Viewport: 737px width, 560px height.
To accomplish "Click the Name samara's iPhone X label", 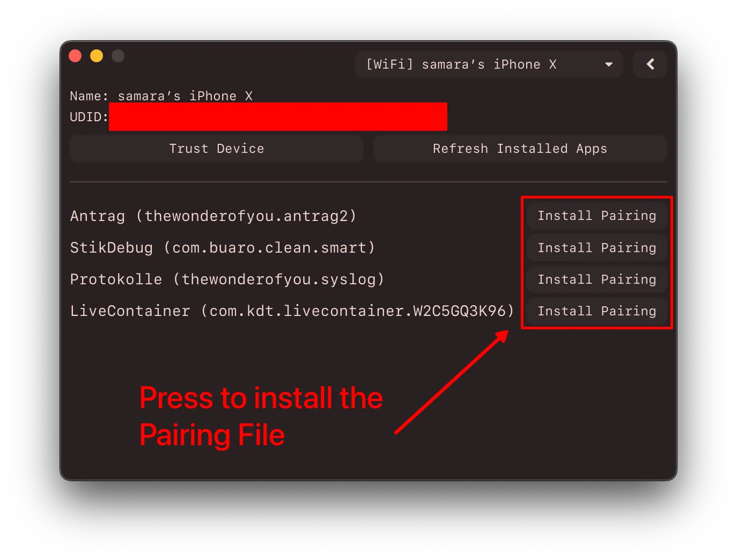I will click(161, 95).
